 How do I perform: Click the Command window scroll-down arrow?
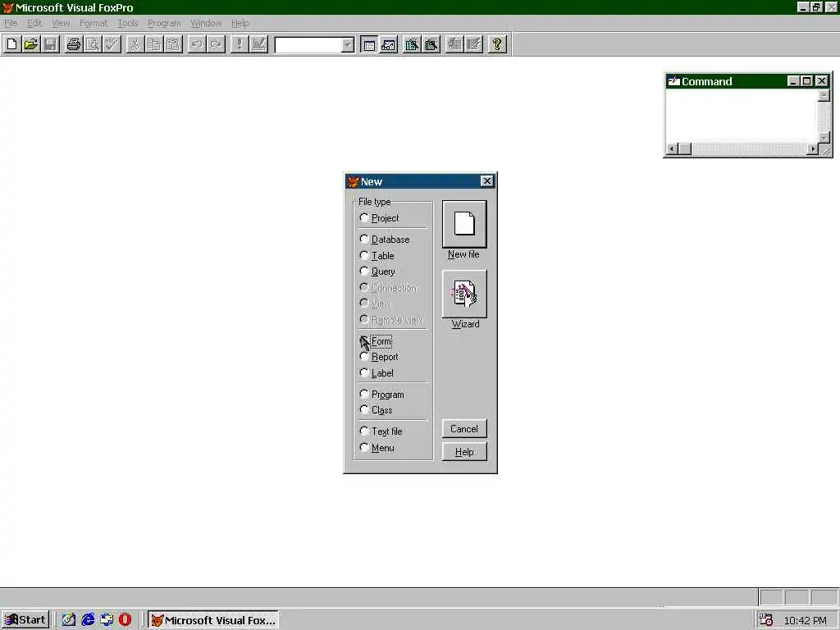tap(824, 137)
